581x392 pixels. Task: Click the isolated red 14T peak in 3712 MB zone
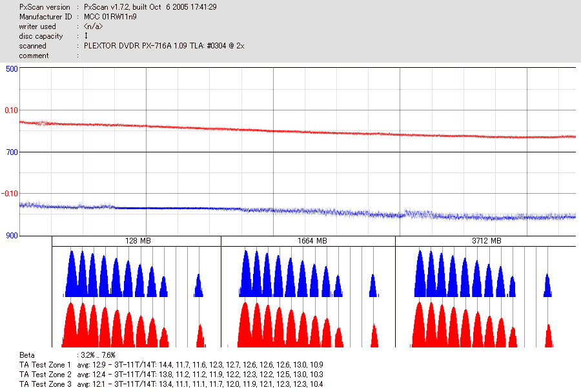click(549, 336)
